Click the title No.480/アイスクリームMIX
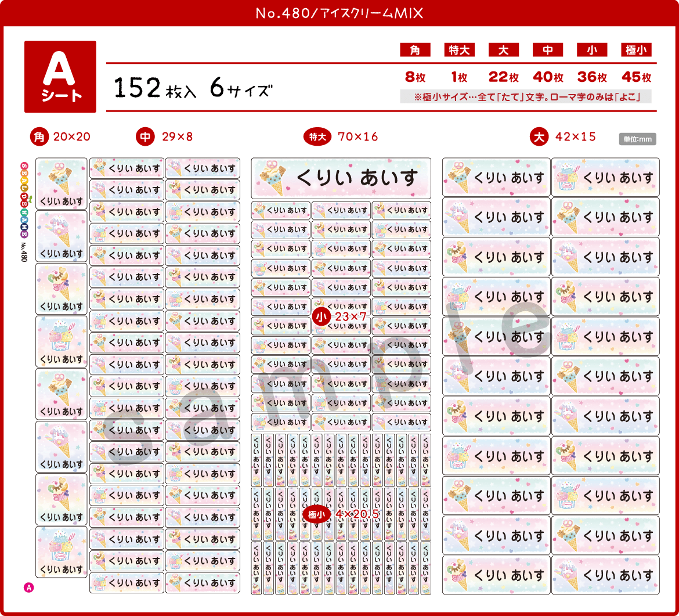The height and width of the screenshot is (616, 679). (x=339, y=13)
